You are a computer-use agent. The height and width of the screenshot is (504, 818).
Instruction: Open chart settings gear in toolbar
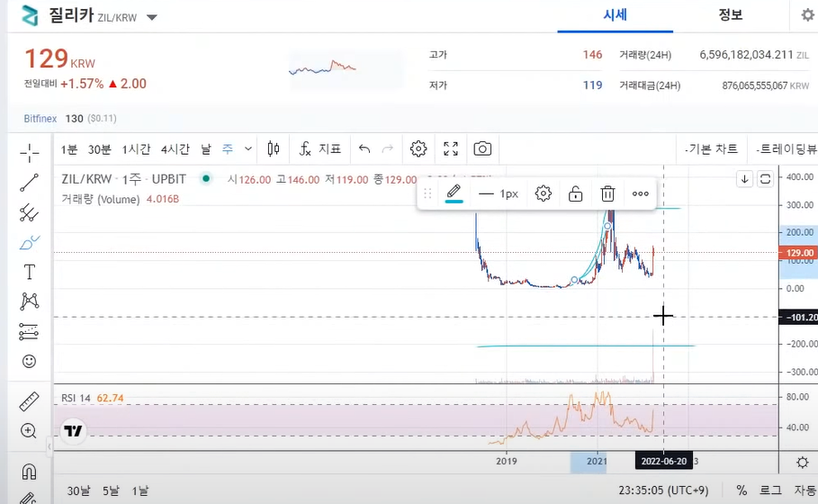(x=418, y=149)
